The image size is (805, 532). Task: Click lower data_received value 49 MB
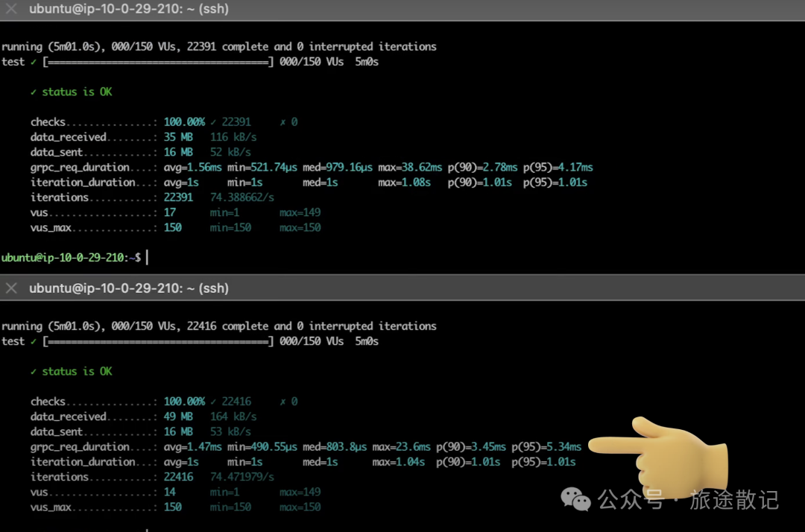click(x=178, y=417)
